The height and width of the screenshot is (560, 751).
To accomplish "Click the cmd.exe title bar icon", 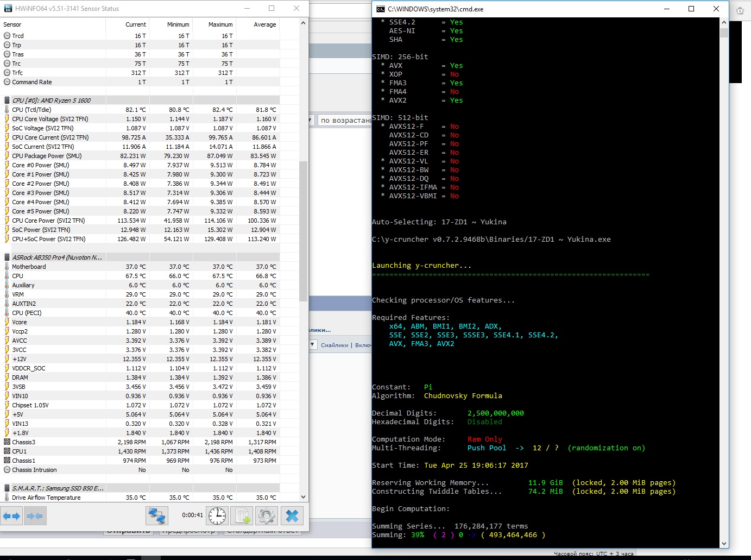I will pos(381,9).
